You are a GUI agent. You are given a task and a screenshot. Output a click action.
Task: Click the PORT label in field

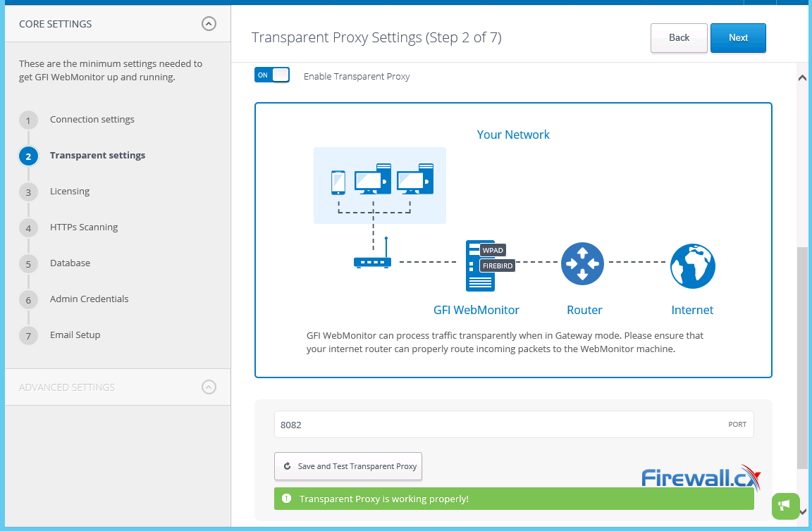[x=737, y=425]
